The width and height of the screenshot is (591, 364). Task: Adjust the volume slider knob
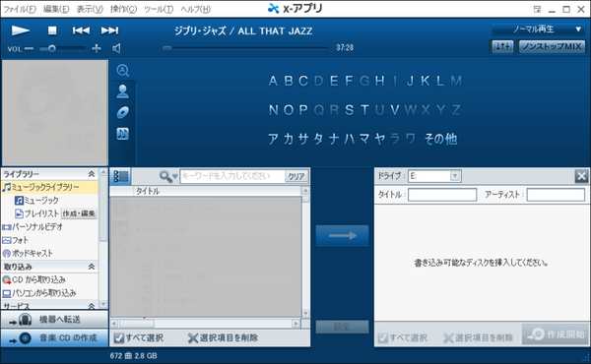point(52,48)
